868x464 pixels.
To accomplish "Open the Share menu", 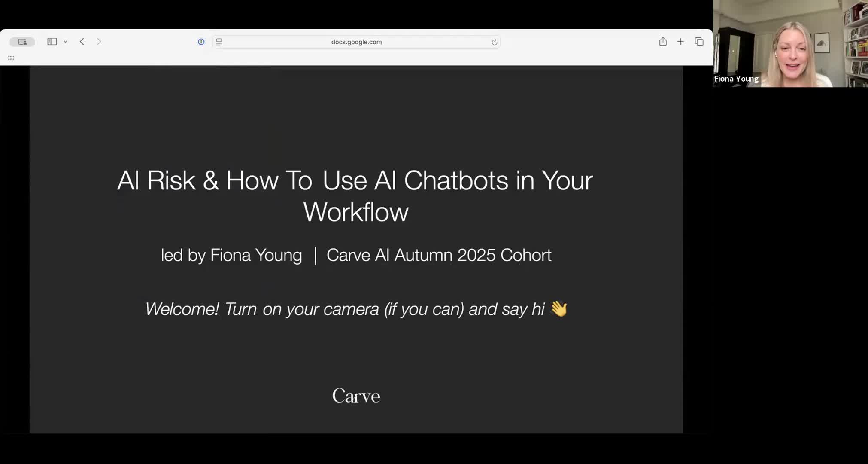I will 663,42.
